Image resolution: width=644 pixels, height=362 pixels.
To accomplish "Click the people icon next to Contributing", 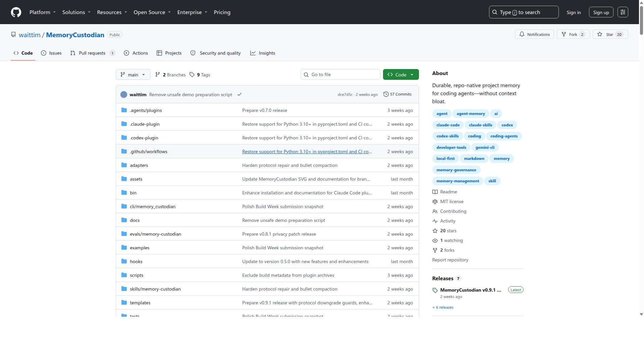I will click(x=435, y=212).
